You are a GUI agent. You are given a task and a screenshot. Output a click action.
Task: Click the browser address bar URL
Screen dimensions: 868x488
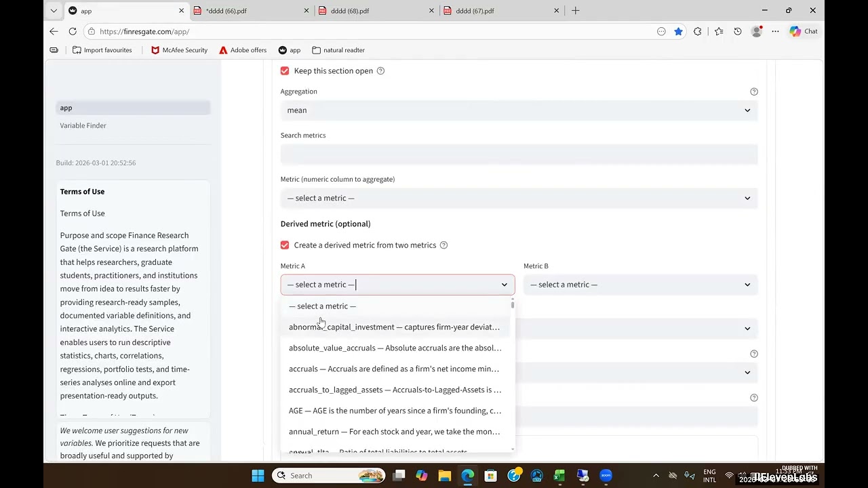tap(144, 31)
